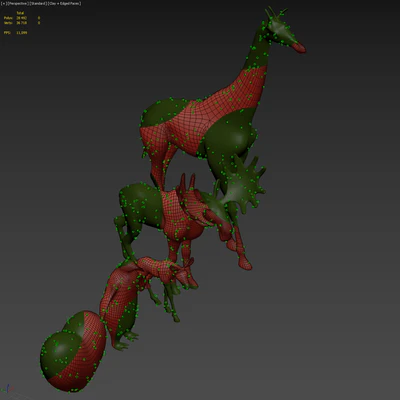Viewport: 400px width, 400px height.
Task: Click the axis tripod gizmo in the corner
Action: coord(8,389)
